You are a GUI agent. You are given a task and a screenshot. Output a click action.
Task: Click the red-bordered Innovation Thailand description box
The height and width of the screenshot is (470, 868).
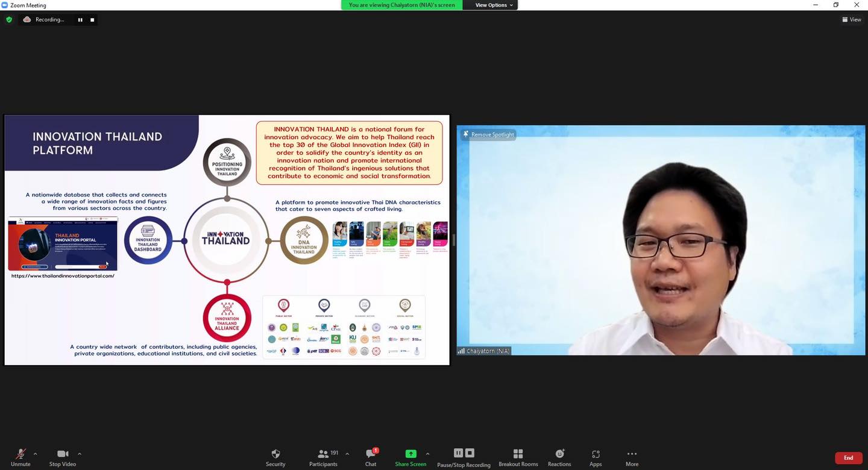[350, 153]
